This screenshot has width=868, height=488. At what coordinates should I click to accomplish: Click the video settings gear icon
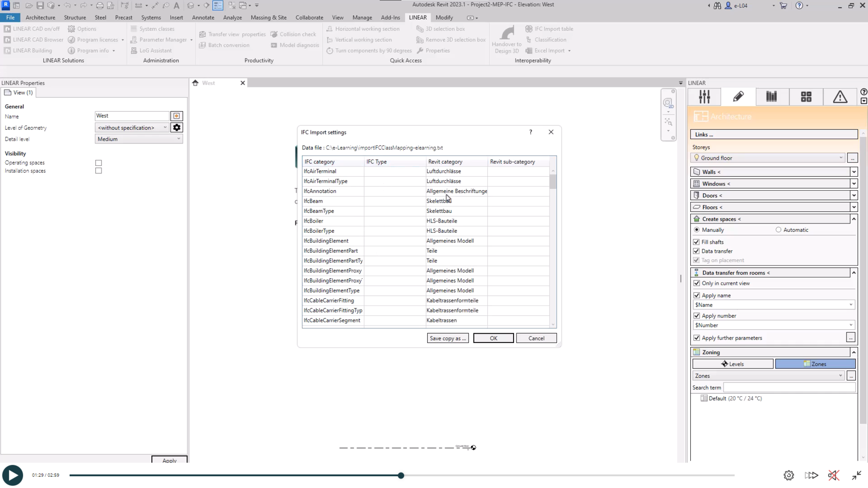[x=788, y=475]
